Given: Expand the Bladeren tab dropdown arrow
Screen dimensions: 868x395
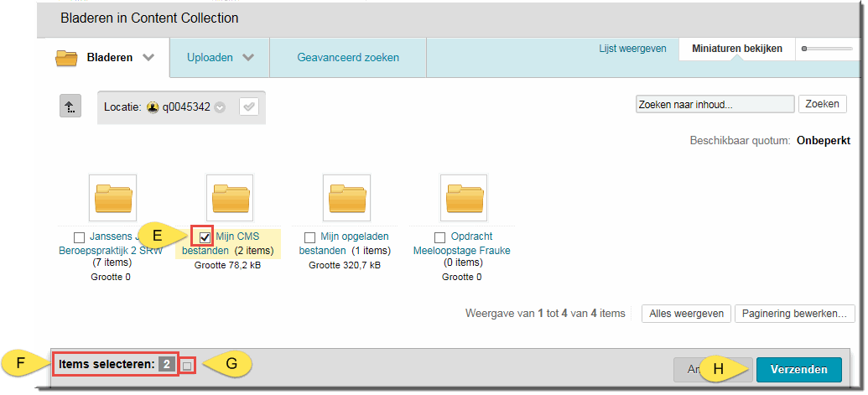Looking at the screenshot, I should click(x=148, y=58).
